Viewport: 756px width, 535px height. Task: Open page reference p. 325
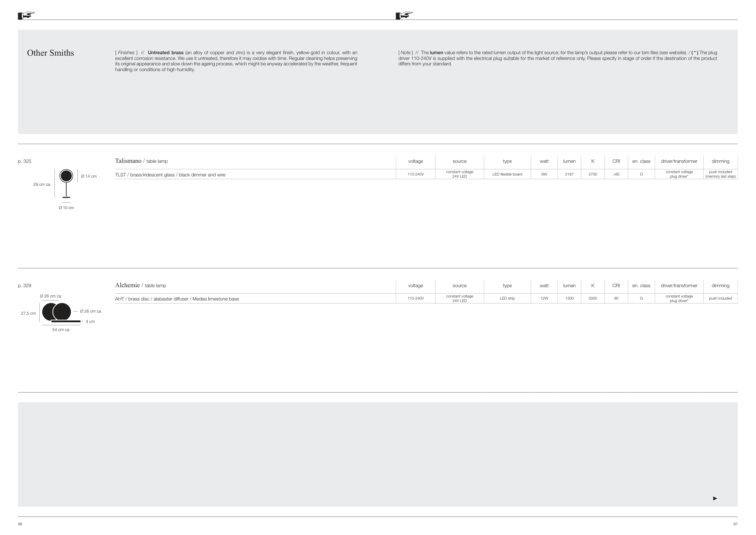(x=25, y=161)
